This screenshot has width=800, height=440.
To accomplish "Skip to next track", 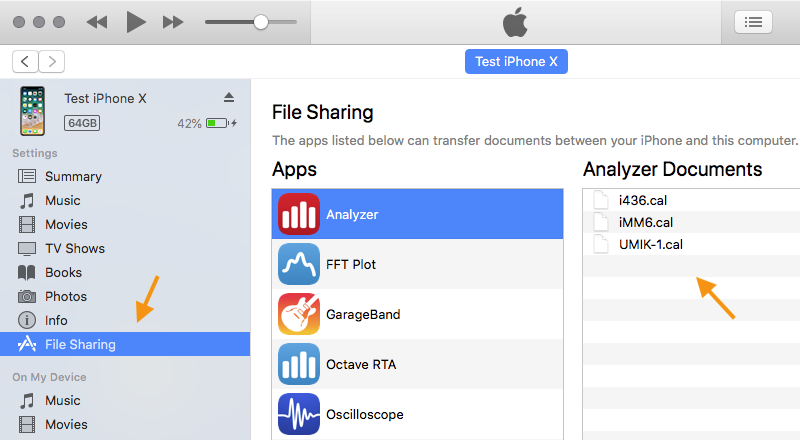I will click(x=173, y=22).
